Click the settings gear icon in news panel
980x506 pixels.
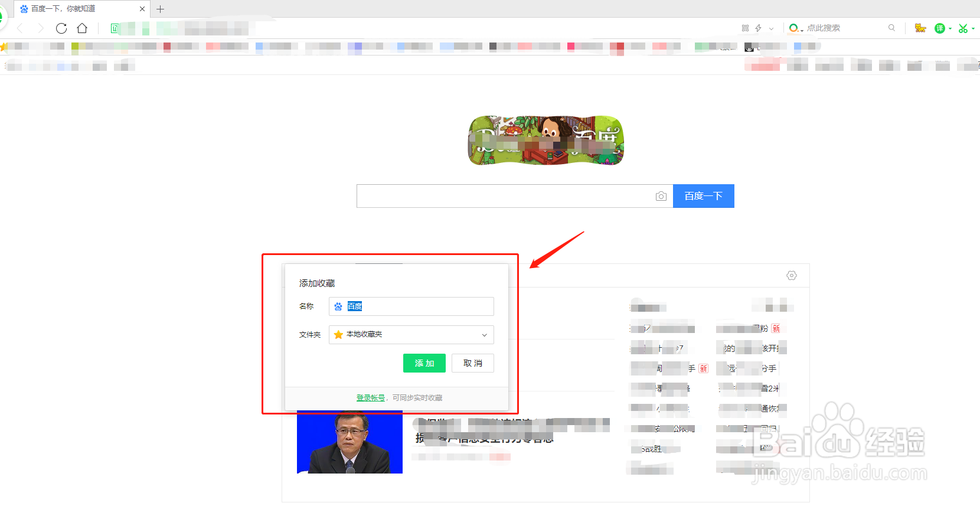click(792, 276)
